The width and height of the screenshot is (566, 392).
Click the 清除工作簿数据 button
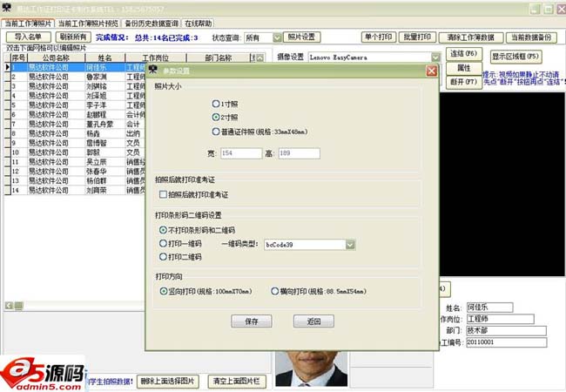(471, 37)
